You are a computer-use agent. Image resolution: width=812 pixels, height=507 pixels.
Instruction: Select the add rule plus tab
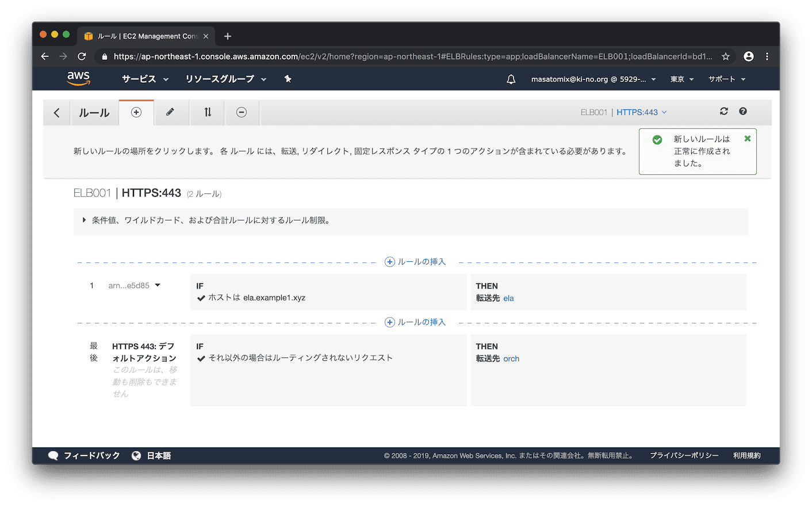pos(136,112)
